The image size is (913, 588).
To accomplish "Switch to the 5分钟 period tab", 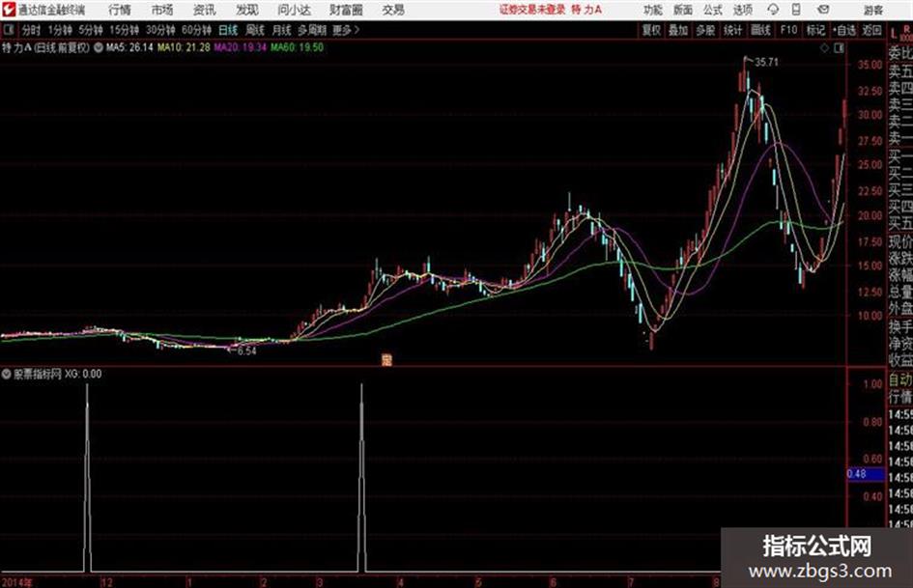I will coord(91,30).
